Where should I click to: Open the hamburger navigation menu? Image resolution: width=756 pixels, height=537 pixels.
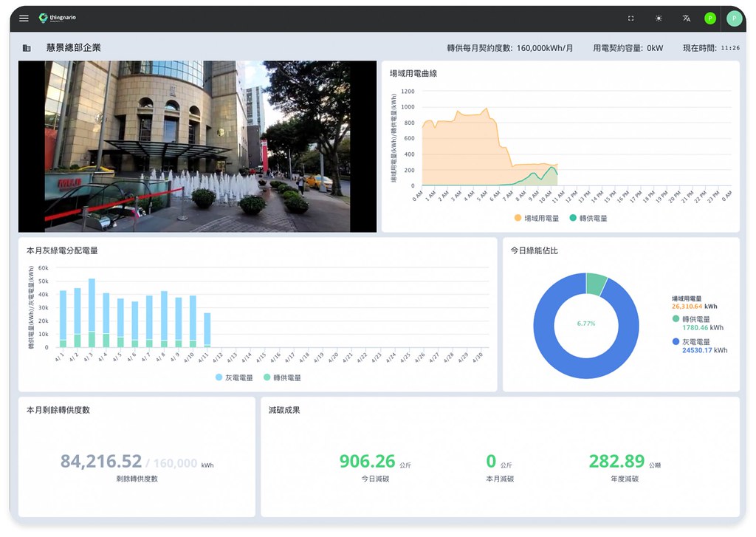24,18
